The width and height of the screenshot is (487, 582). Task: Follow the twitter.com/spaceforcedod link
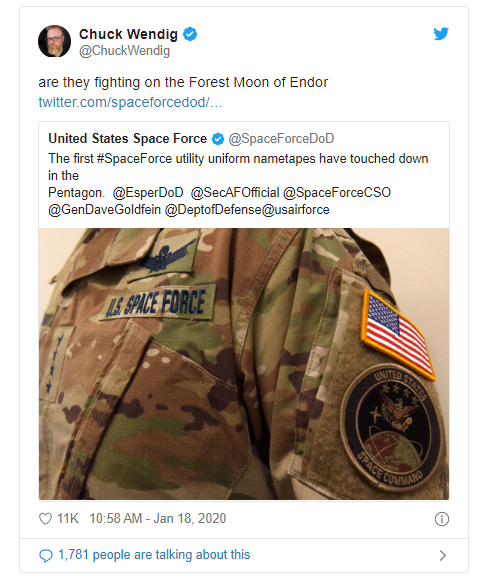click(130, 102)
